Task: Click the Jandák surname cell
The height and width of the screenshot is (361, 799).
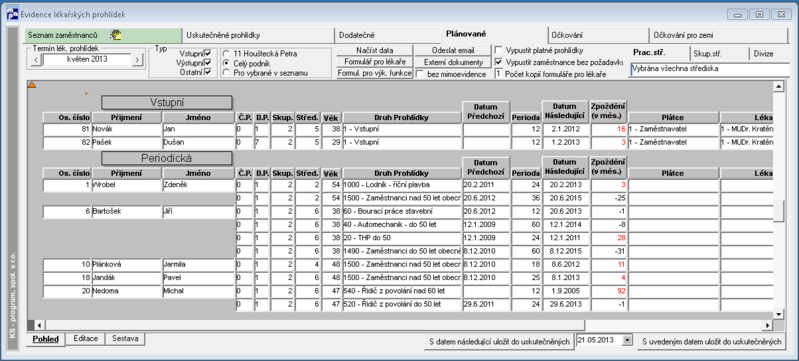Action: point(126,278)
